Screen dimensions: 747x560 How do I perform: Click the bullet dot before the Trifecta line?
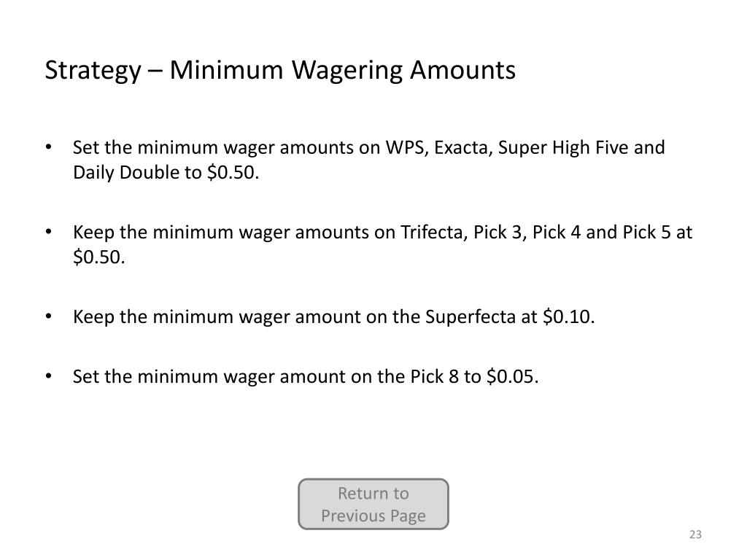pyautogui.click(x=48, y=231)
